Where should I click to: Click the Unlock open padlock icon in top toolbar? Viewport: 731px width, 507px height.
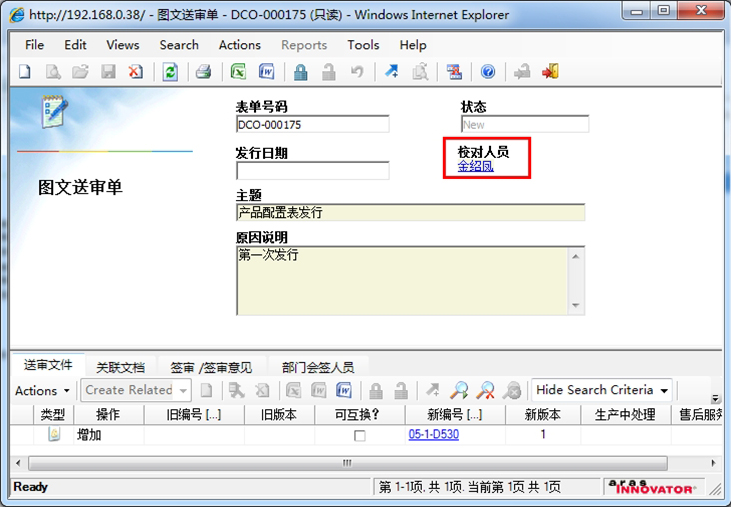[x=329, y=72]
